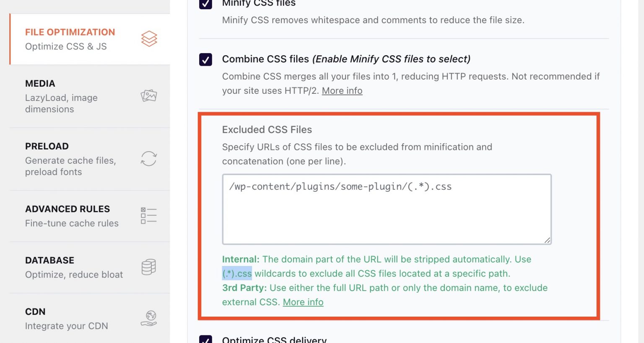This screenshot has width=644, height=343.
Task: Switch to the Media tab
Action: point(61,96)
